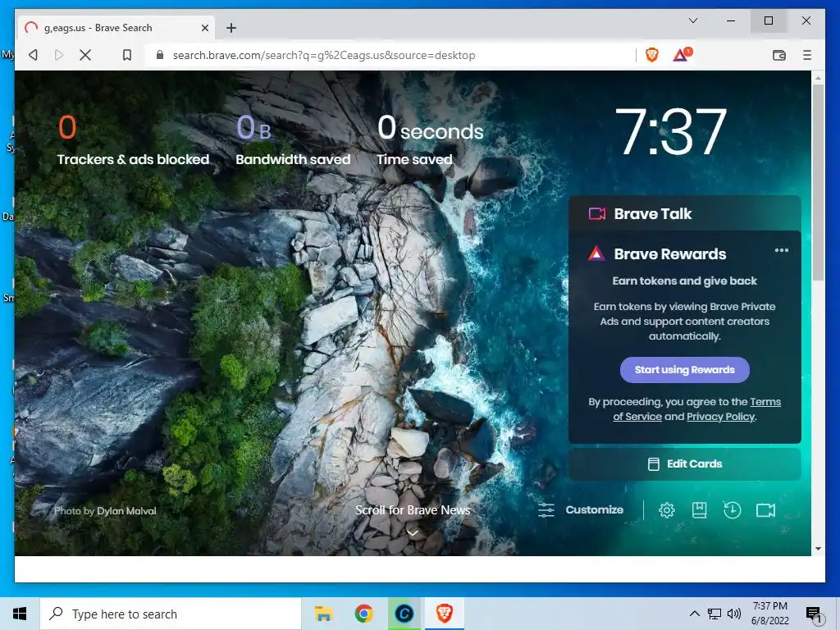The height and width of the screenshot is (630, 840).
Task: Click the address bar URL
Action: pos(323,55)
